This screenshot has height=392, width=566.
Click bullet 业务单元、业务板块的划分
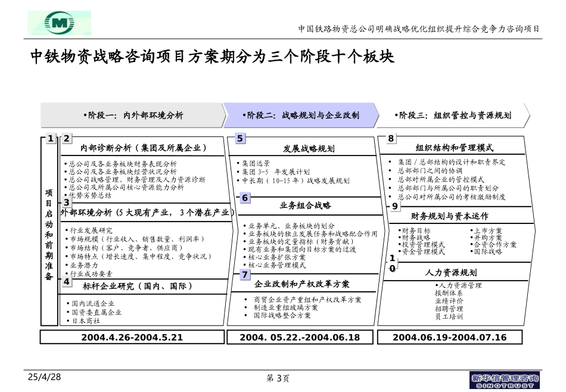coord(290,226)
